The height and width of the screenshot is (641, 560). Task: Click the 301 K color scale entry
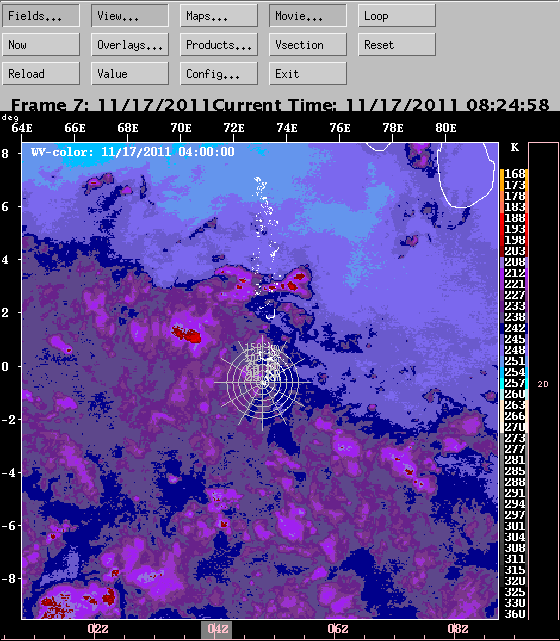(x=514, y=526)
